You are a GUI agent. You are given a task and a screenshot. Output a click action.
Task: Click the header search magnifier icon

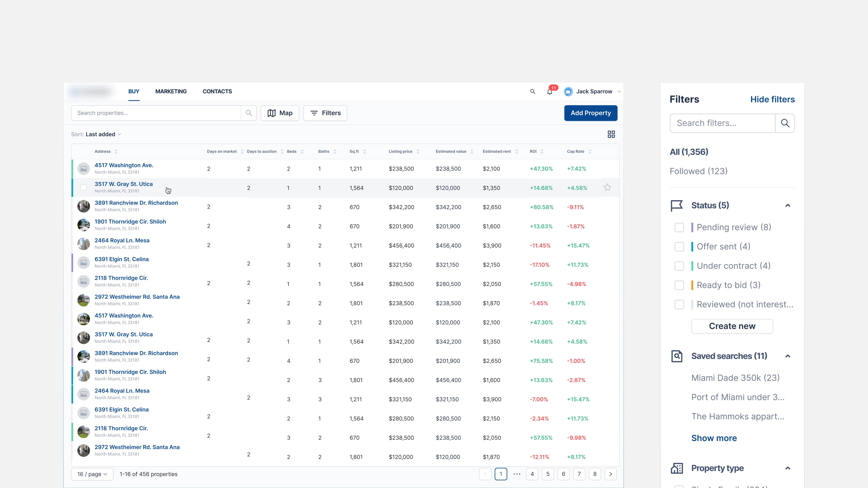[532, 91]
